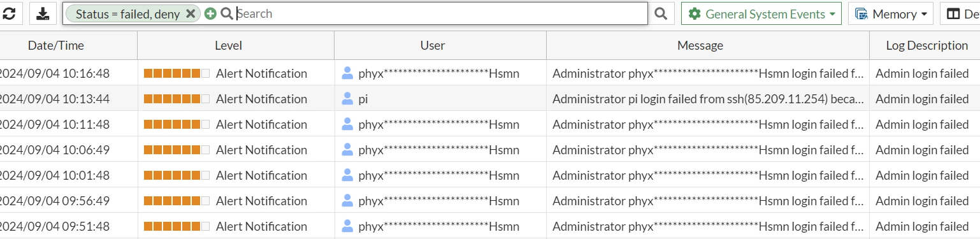Click the gear icon in General System Events
This screenshot has width=980, height=239.
pyautogui.click(x=695, y=13)
